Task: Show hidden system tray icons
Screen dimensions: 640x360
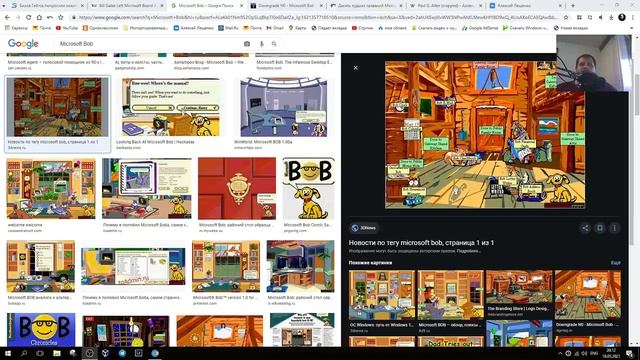Action: click(560, 353)
